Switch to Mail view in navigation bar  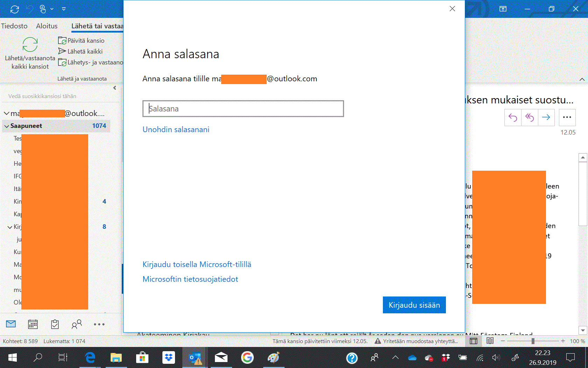click(x=11, y=324)
